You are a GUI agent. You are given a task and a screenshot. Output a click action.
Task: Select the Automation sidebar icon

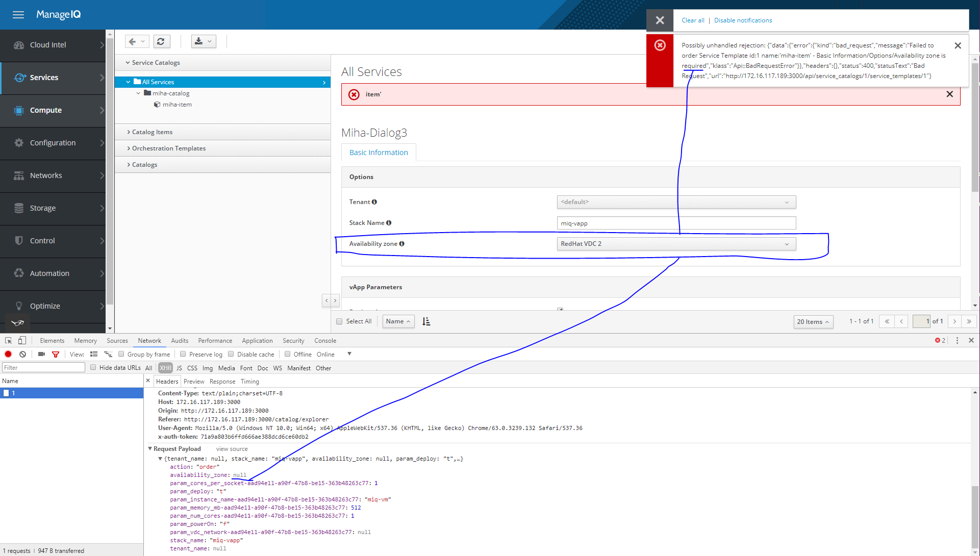pos(19,273)
